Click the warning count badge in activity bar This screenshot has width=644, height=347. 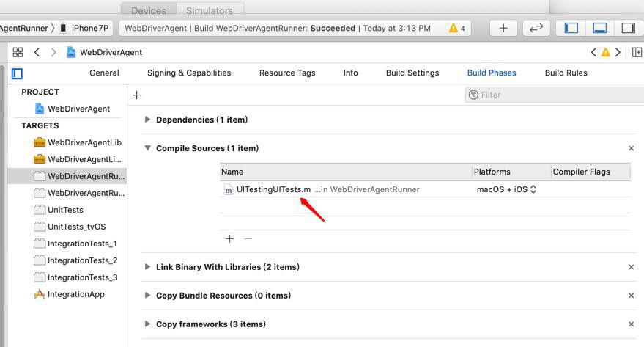click(x=457, y=28)
